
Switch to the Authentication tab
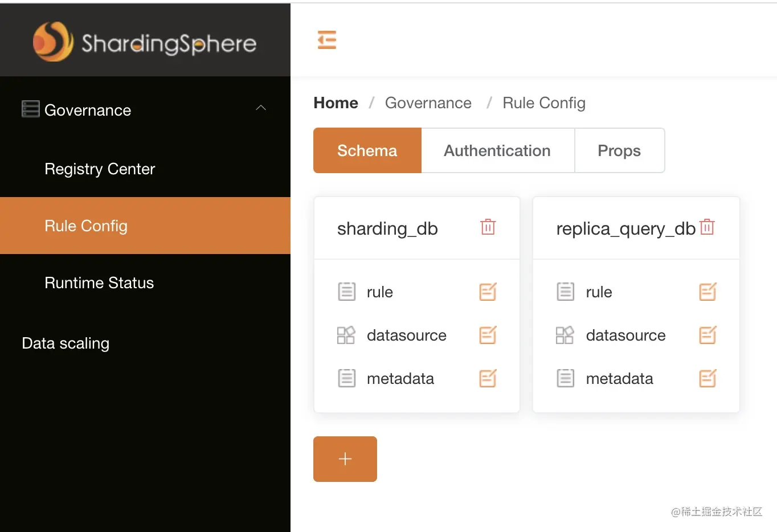pyautogui.click(x=497, y=150)
